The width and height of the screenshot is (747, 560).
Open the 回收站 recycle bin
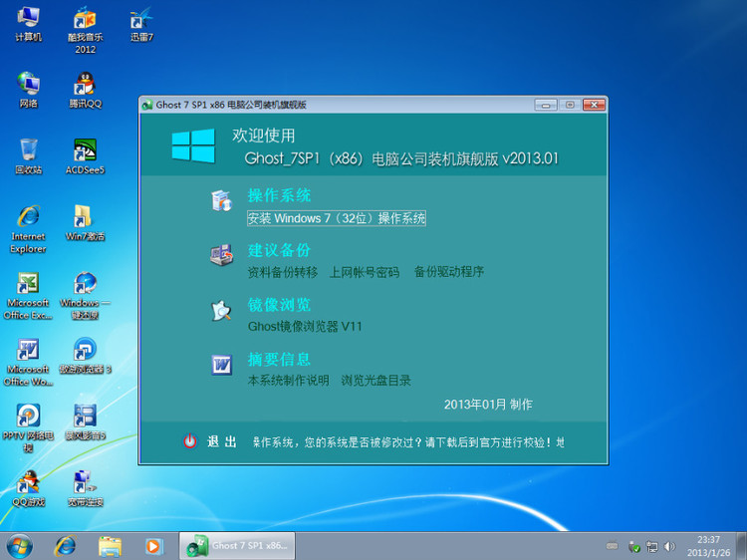[28, 152]
